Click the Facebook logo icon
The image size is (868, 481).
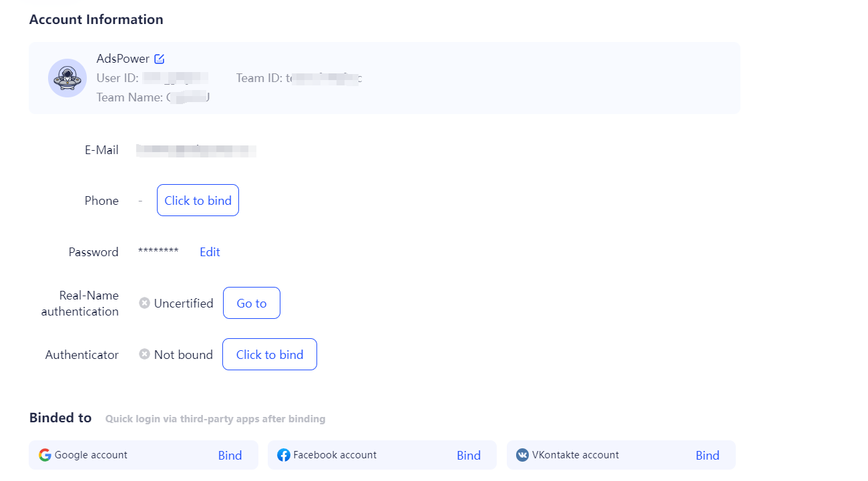coord(284,454)
